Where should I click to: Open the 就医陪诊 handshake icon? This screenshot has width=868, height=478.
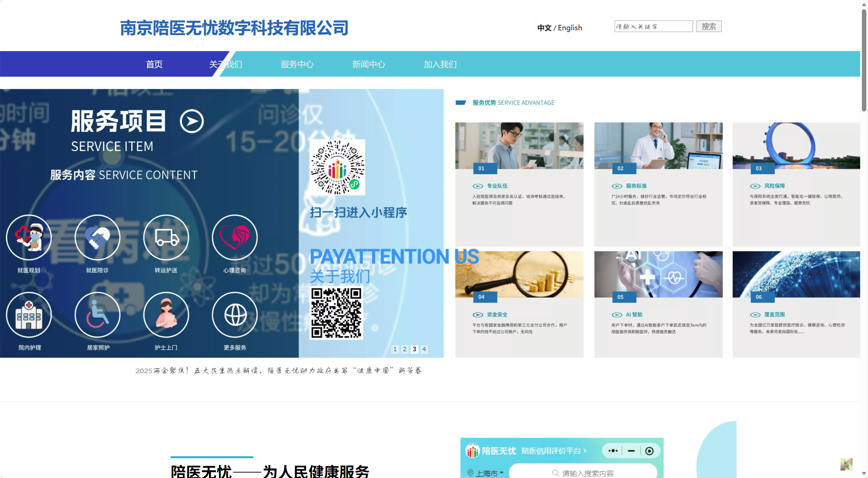(97, 237)
